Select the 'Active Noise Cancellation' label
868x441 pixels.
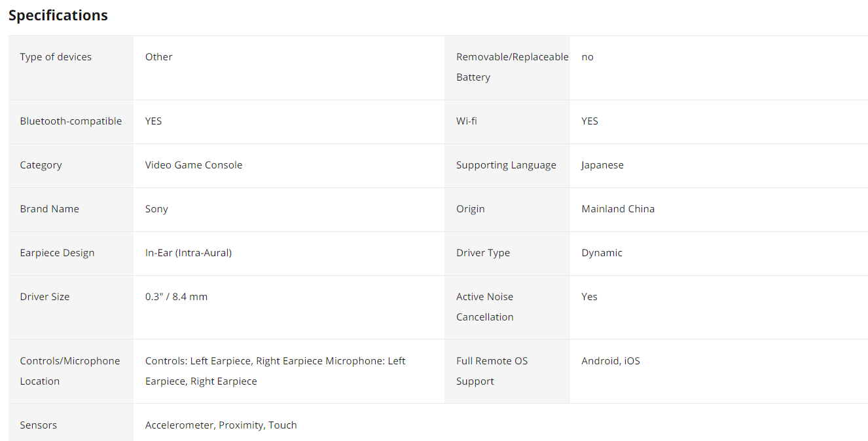click(485, 307)
